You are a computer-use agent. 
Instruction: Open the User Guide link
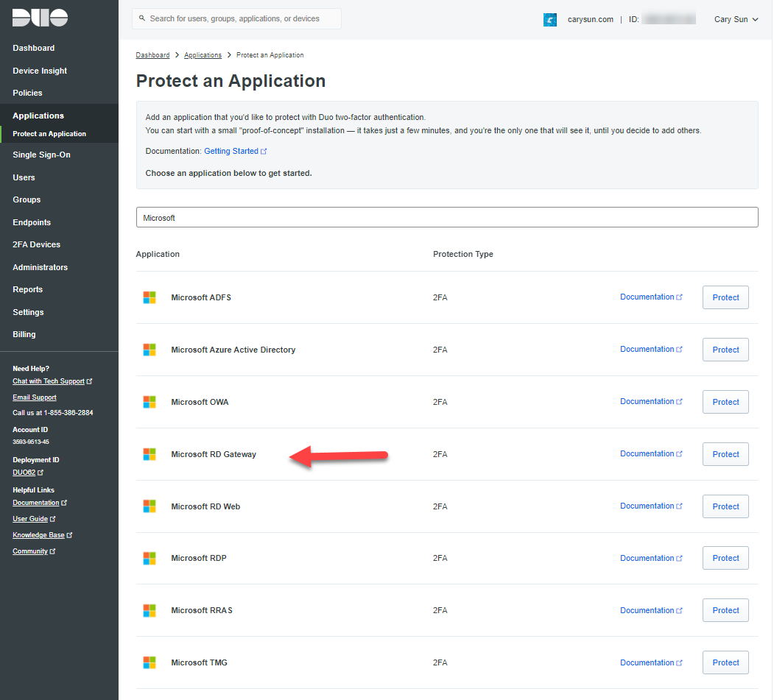point(34,519)
